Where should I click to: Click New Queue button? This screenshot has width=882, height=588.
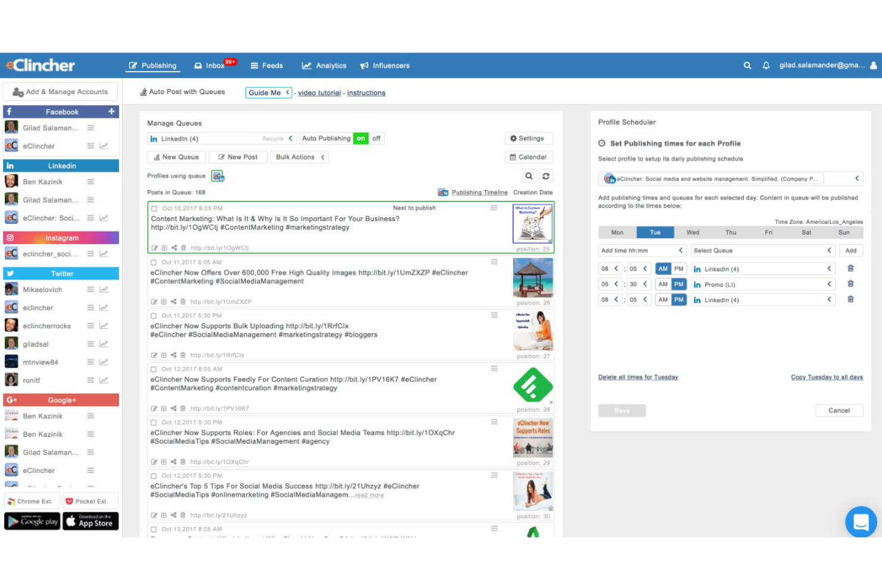coord(176,157)
